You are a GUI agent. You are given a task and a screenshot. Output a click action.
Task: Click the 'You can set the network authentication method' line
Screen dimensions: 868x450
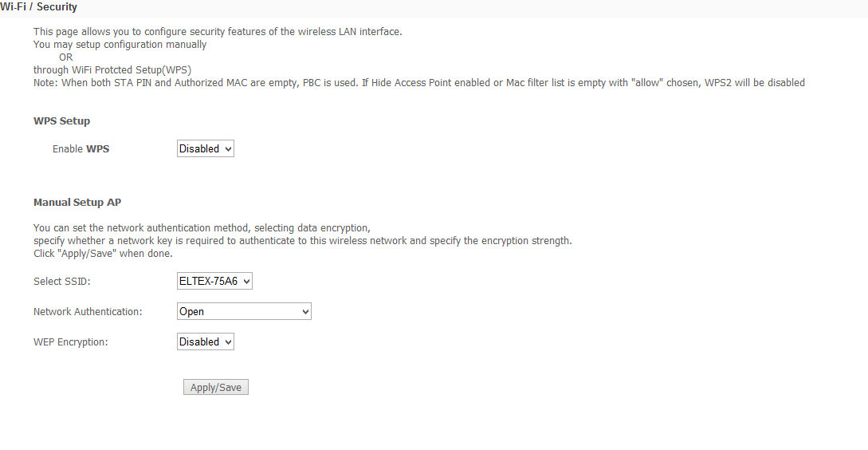click(x=202, y=228)
